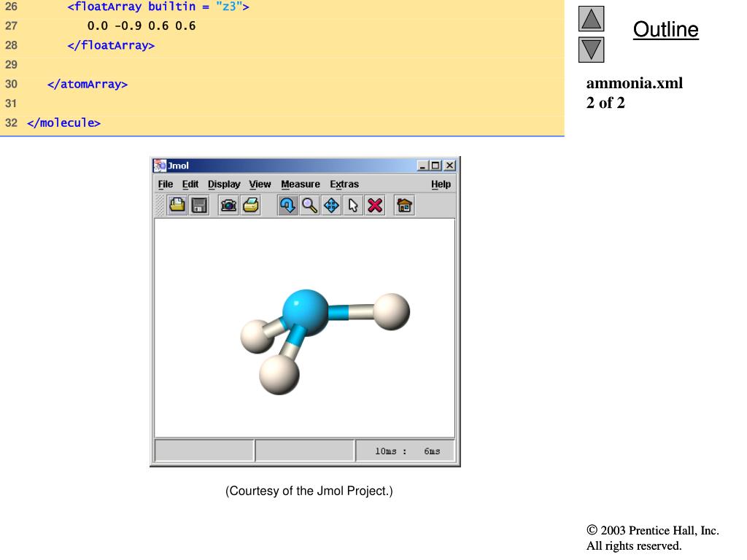Click the left hydrogen atom
Image resolution: width=747 pixels, height=560 pixels.
pyautogui.click(x=256, y=337)
